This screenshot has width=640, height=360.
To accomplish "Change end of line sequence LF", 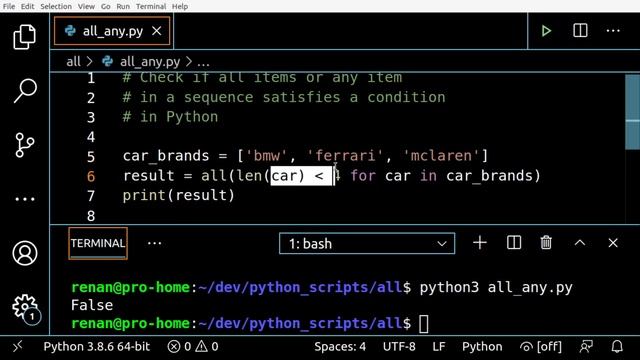I will pos(439,347).
